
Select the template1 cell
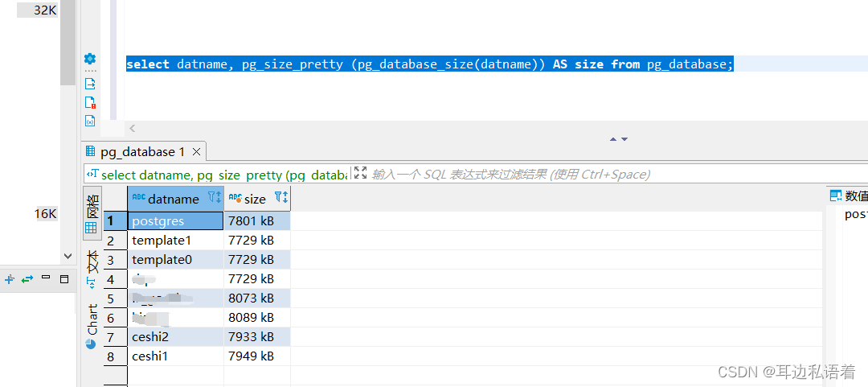[x=175, y=240]
